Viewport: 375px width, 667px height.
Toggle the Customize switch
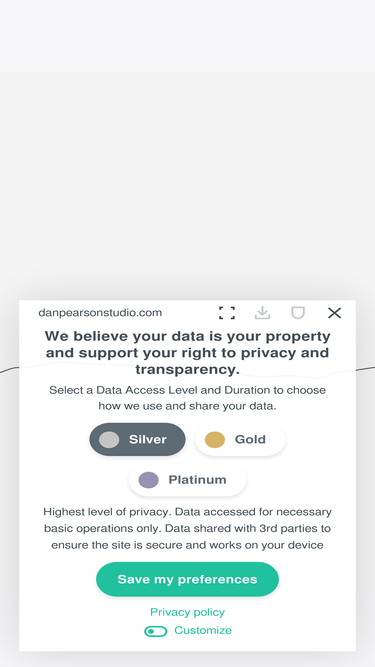(156, 631)
